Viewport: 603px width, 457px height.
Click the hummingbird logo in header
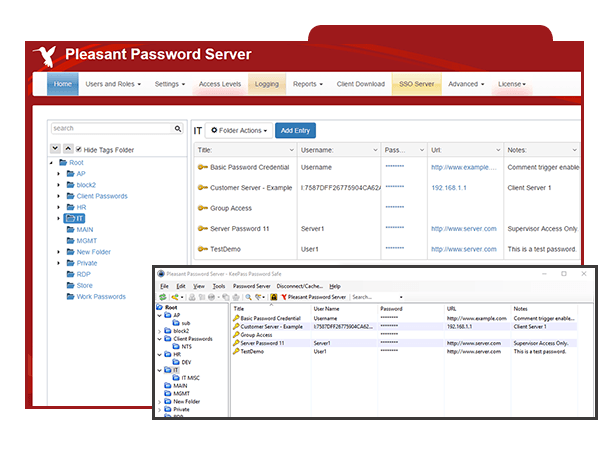pos(46,56)
